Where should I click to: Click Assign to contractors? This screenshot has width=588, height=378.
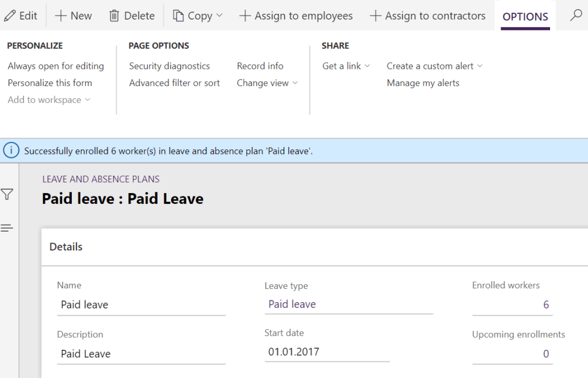[428, 16]
